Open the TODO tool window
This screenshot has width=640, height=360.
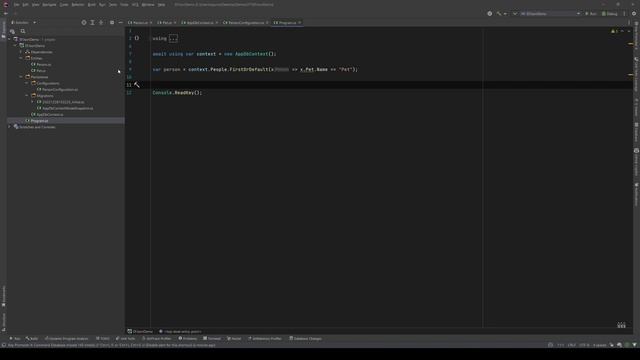pos(102,338)
